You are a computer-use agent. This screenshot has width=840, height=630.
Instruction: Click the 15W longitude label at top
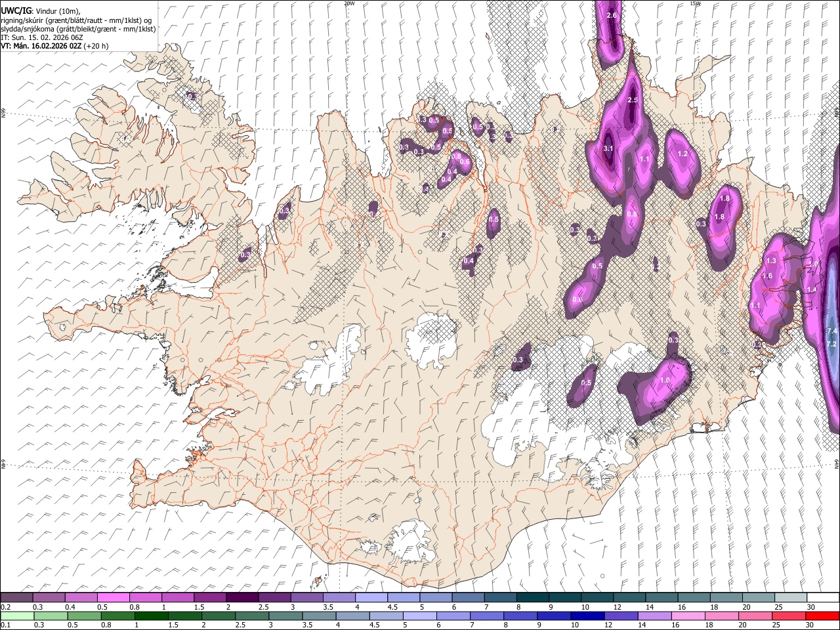click(696, 3)
